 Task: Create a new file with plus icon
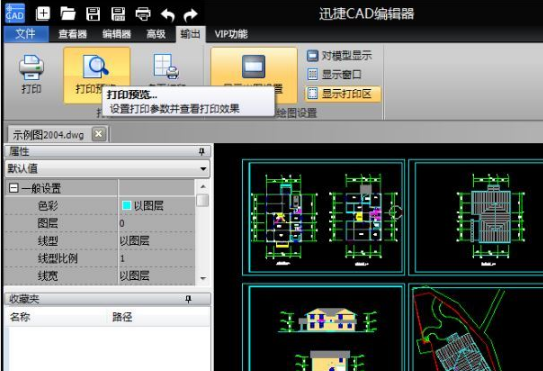pos(43,14)
